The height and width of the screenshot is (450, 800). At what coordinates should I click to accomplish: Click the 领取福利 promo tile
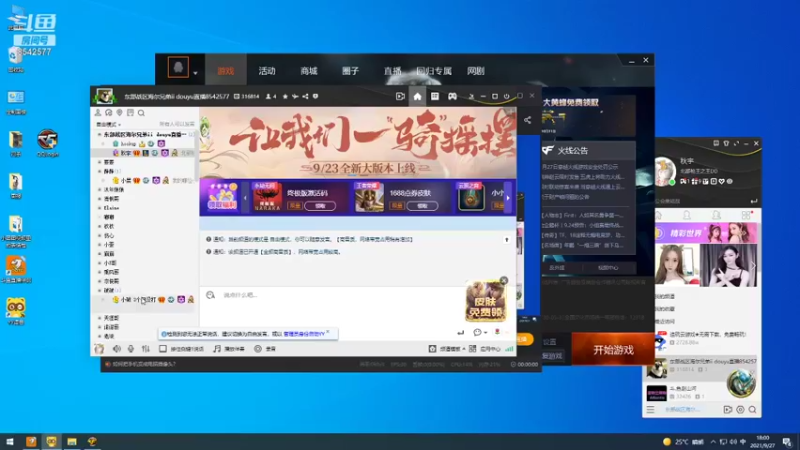(222, 198)
